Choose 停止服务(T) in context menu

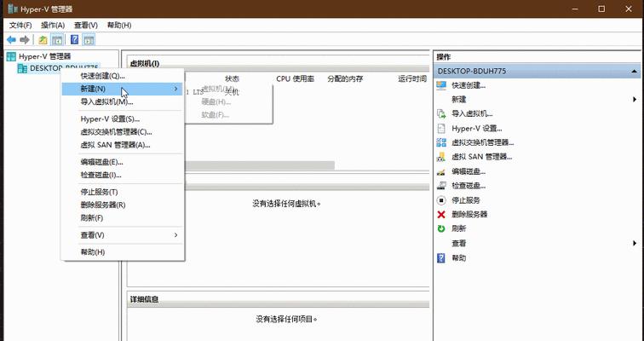[123, 193]
